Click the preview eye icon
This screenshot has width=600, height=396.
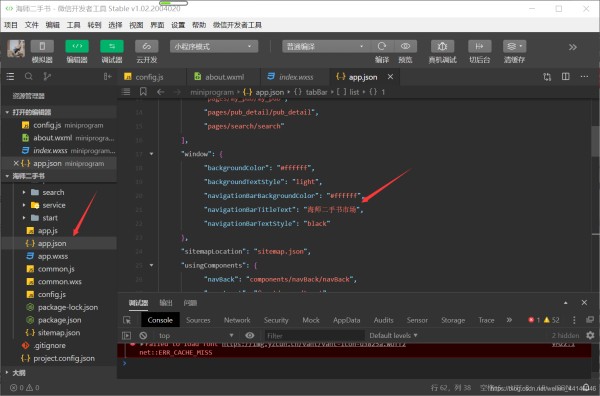coord(405,46)
